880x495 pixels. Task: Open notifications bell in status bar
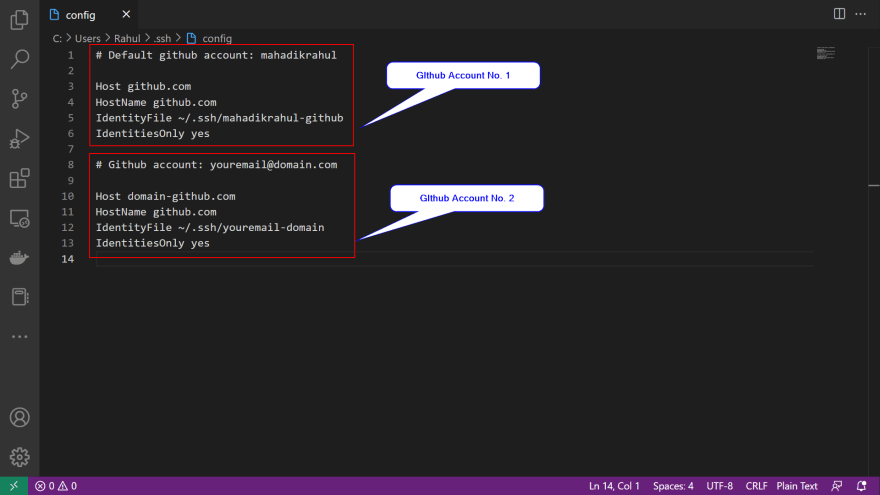coord(861,486)
